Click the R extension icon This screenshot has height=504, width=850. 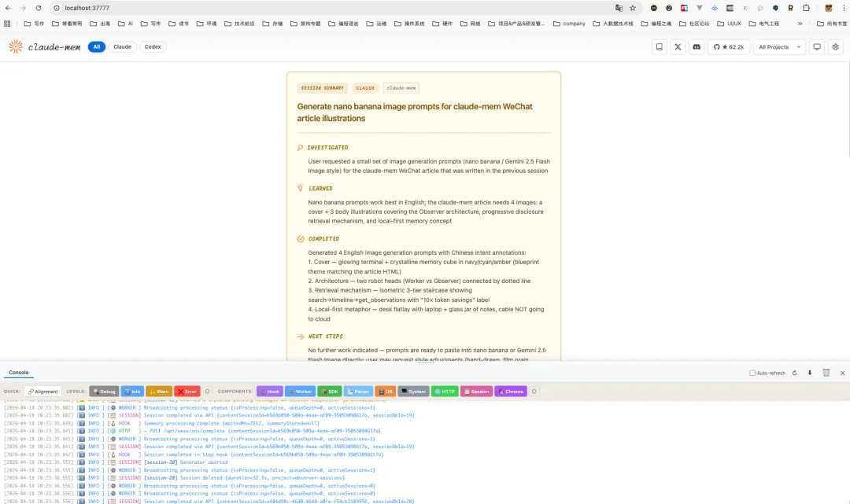(x=790, y=8)
